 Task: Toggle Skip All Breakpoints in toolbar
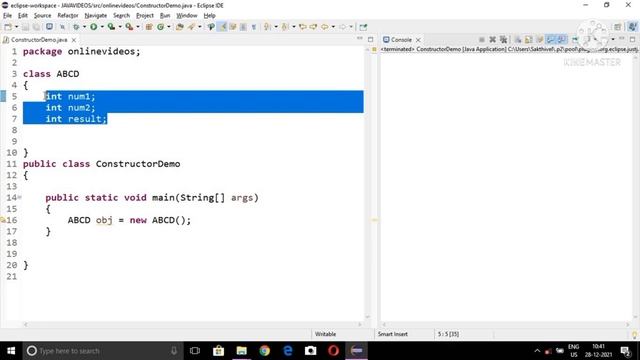coord(62,27)
